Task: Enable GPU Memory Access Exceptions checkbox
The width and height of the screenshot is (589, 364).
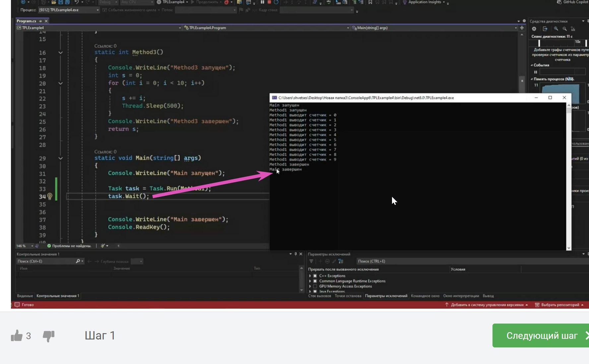Action: [315, 286]
